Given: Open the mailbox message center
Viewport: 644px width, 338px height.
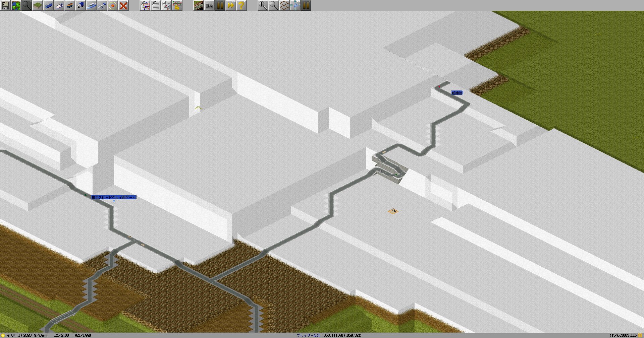Looking at the screenshot, I should (166, 5).
